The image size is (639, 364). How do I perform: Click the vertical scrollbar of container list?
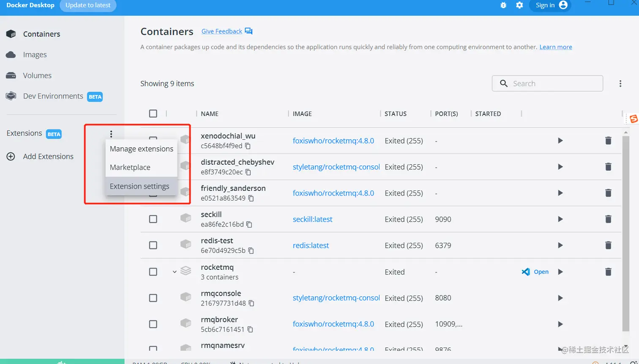tap(626, 233)
